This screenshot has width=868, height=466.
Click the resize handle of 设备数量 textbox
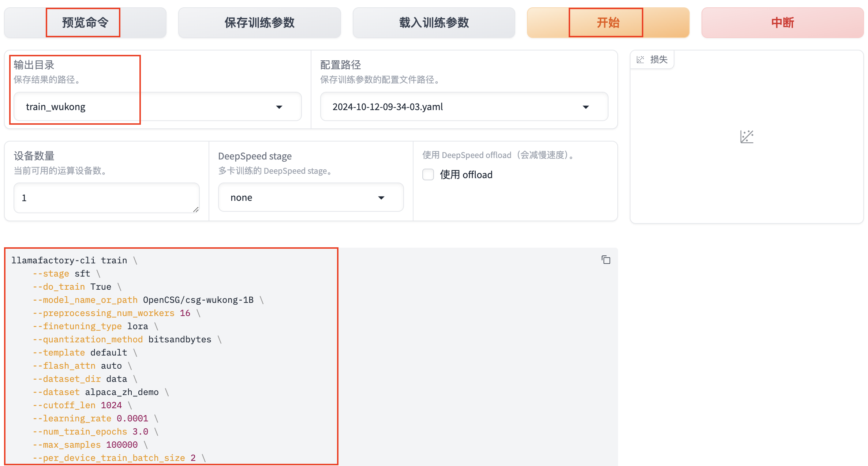(x=196, y=210)
